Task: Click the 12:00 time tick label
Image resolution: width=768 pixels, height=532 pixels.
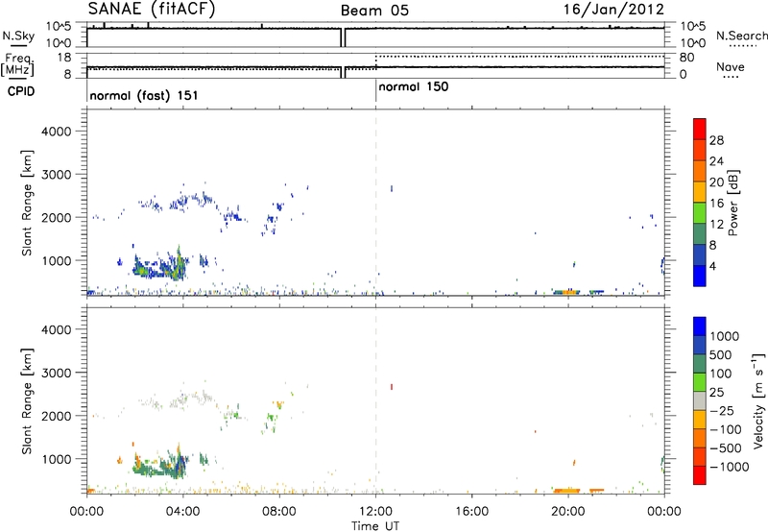Action: click(375, 512)
